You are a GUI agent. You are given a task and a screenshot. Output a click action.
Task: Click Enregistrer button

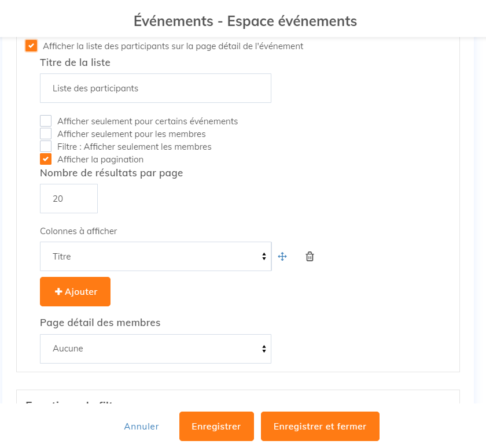(216, 427)
